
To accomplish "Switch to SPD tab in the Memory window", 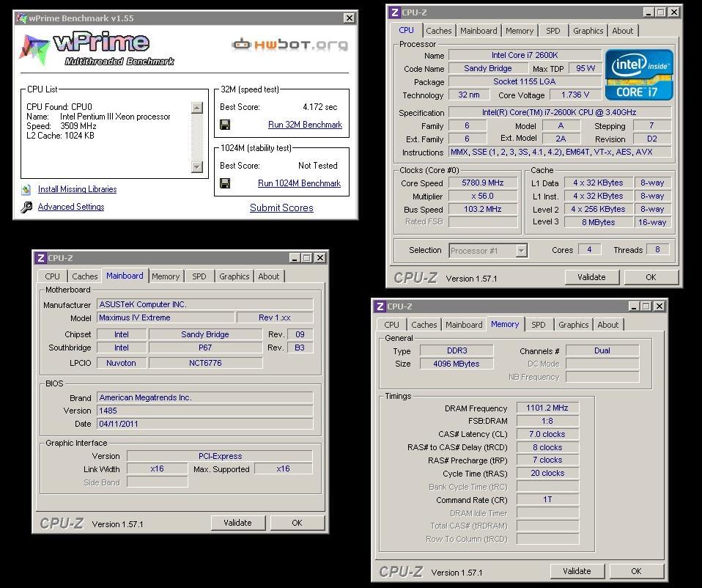I will point(538,325).
